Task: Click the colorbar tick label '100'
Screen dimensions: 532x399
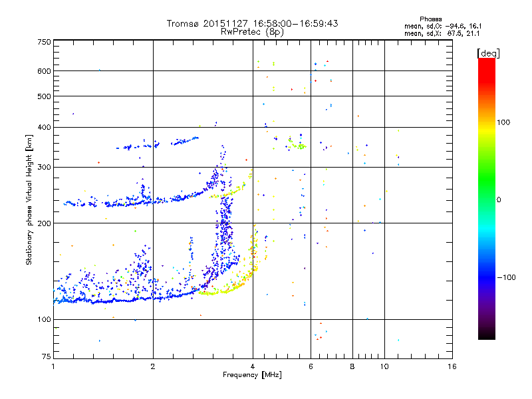Action: [503, 122]
